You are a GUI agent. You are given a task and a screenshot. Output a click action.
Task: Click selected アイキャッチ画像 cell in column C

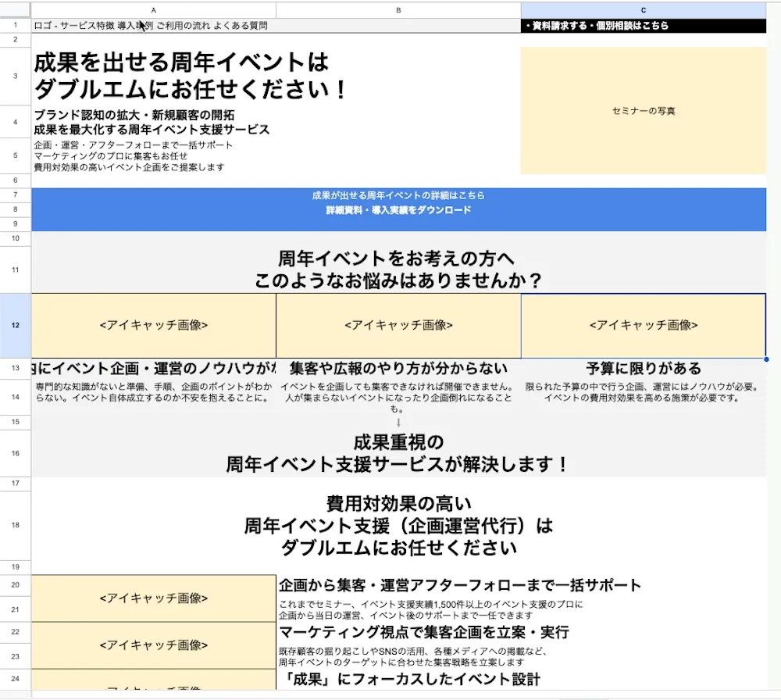(x=644, y=325)
